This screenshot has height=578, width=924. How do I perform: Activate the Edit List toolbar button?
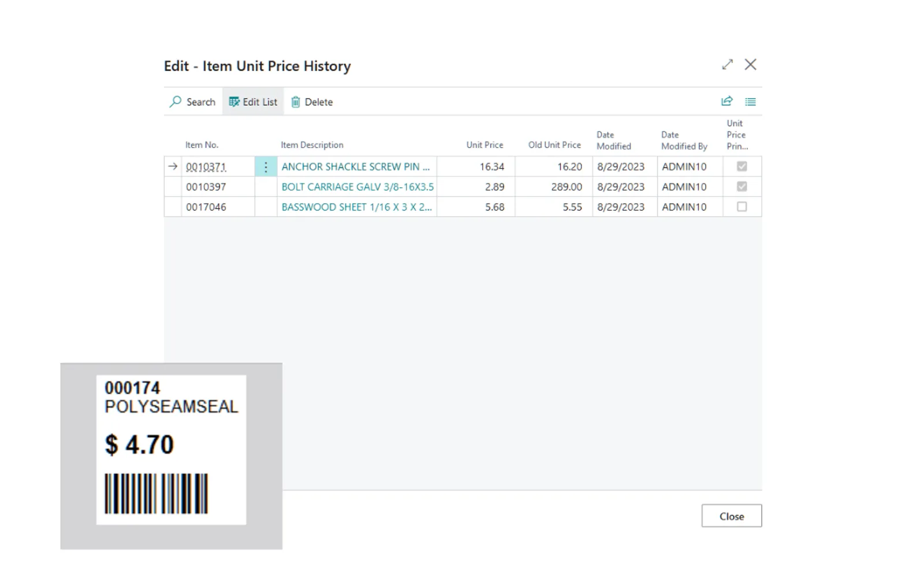(x=253, y=102)
